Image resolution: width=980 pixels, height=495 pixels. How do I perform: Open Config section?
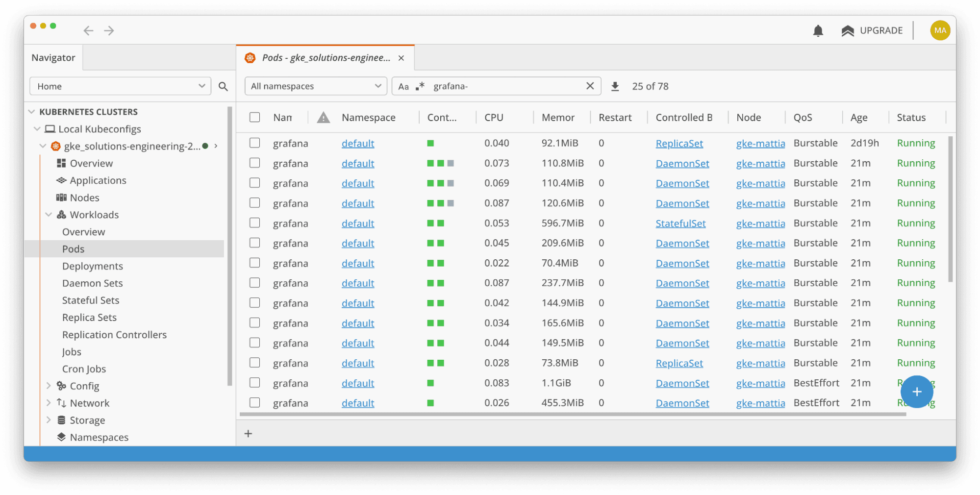click(x=84, y=386)
